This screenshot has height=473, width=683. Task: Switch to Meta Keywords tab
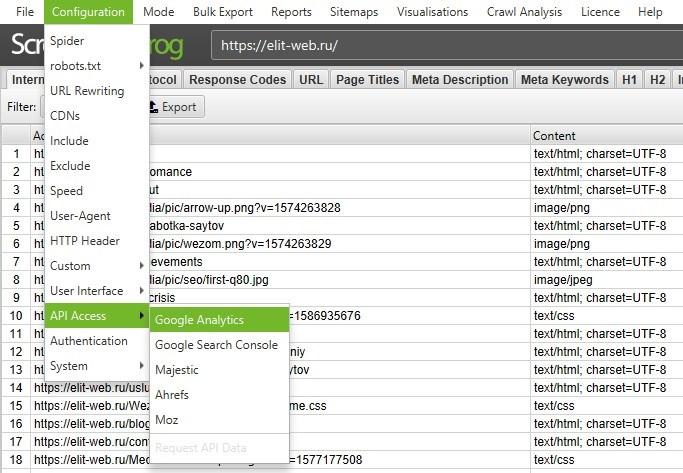click(565, 80)
